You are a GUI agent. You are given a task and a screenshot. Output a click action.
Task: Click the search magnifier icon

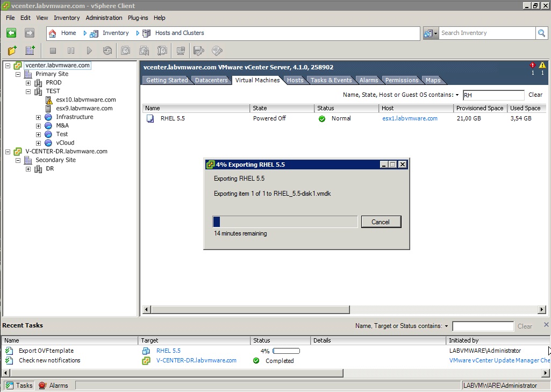pos(541,33)
